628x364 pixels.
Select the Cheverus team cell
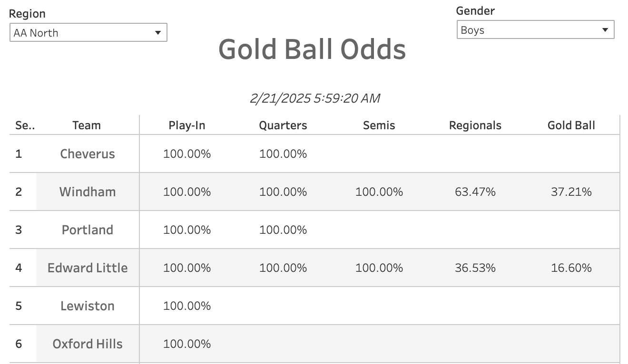(x=88, y=154)
